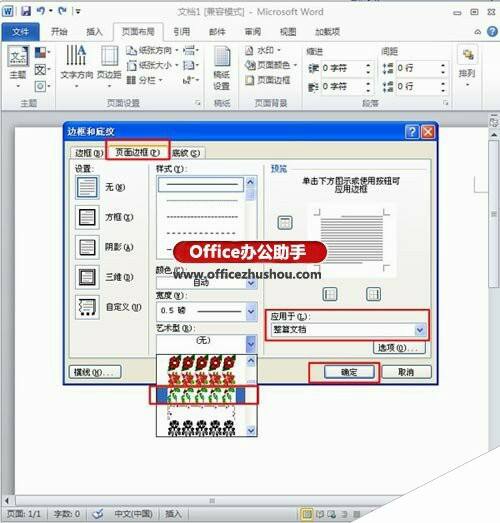Toggle the left border button in preview
This screenshot has height=523, width=500.
click(330, 294)
